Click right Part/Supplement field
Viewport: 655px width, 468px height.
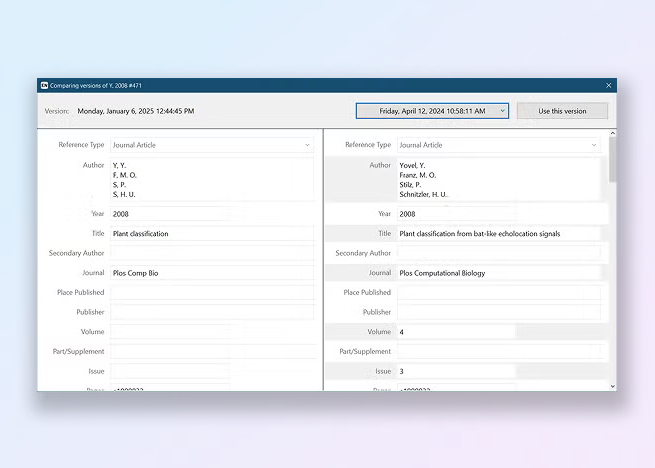[x=499, y=351]
